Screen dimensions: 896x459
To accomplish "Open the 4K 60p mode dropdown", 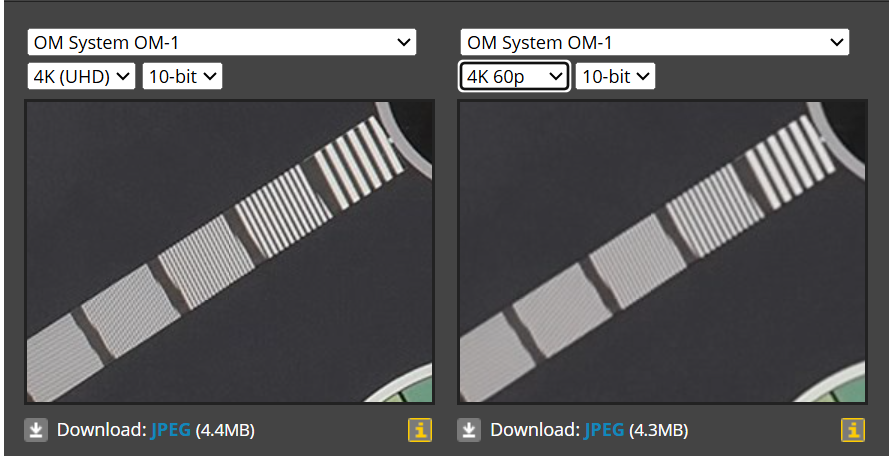I will 514,77.
